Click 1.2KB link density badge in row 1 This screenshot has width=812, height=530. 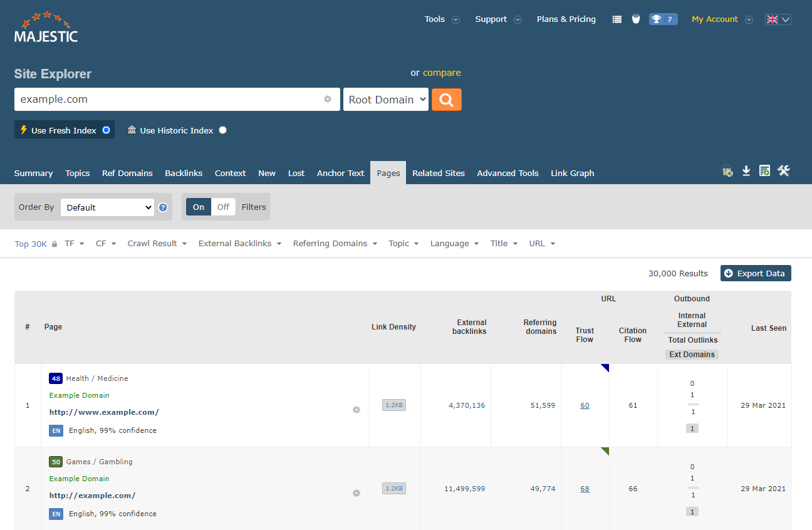pos(394,405)
